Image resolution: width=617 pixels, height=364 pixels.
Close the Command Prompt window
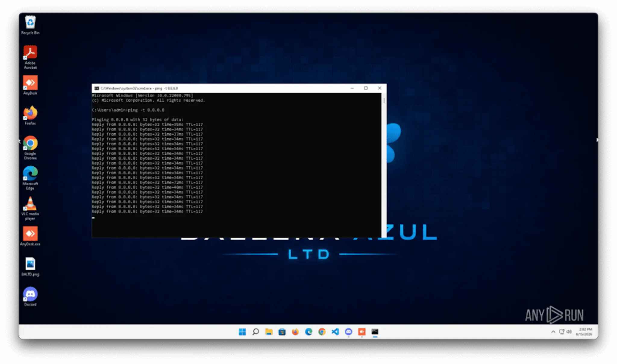pyautogui.click(x=380, y=88)
